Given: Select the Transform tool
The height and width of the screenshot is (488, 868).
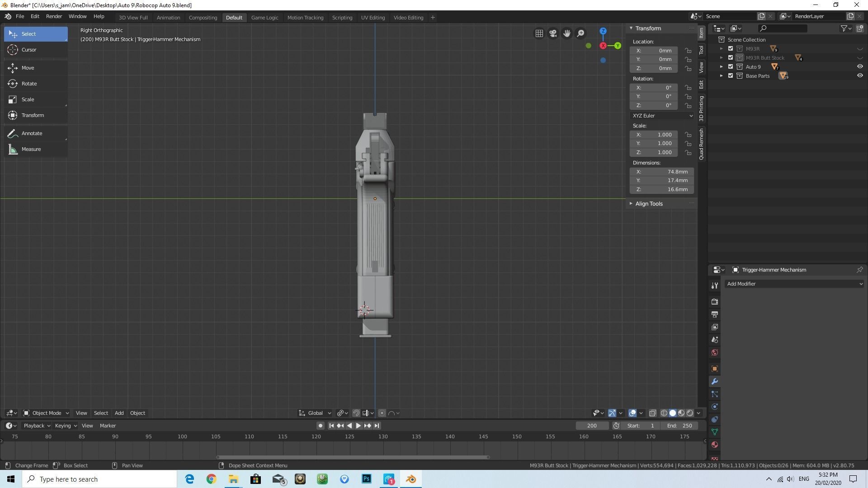Looking at the screenshot, I should point(36,115).
